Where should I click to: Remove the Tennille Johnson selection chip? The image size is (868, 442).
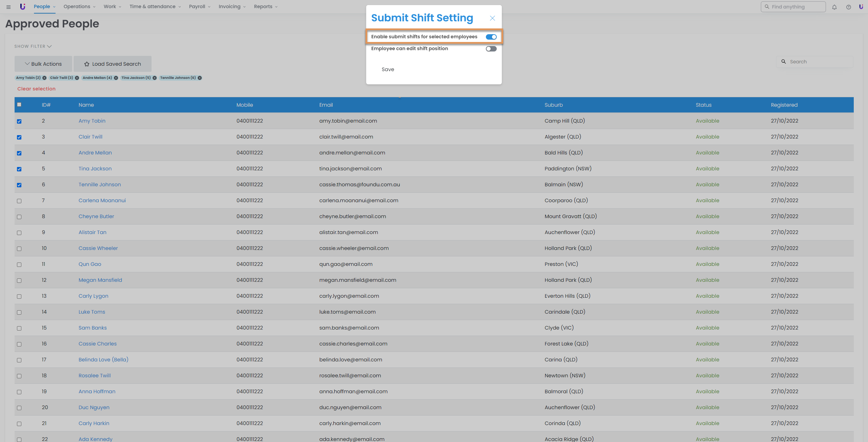[x=200, y=78]
